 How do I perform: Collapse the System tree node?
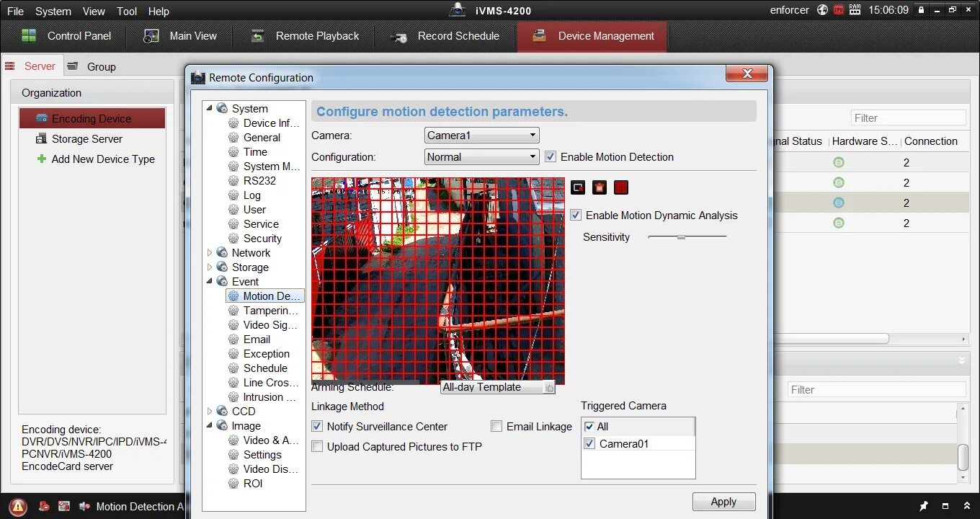pyautogui.click(x=210, y=108)
